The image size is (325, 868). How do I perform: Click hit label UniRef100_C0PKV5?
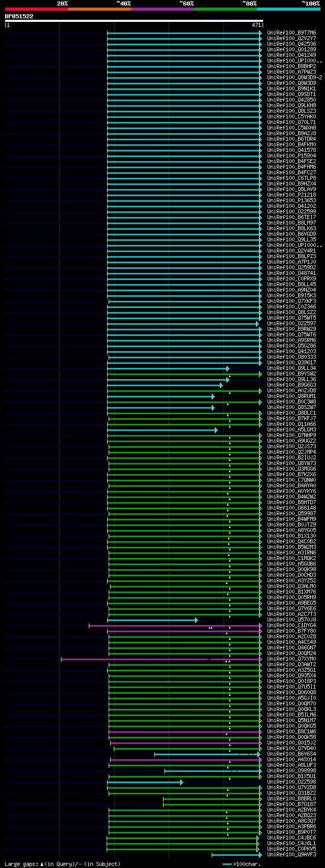(291, 849)
